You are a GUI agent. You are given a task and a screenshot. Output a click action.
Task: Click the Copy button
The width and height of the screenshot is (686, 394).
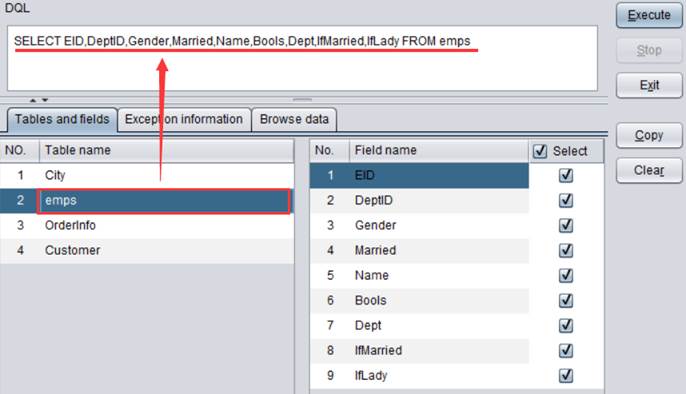tap(649, 136)
